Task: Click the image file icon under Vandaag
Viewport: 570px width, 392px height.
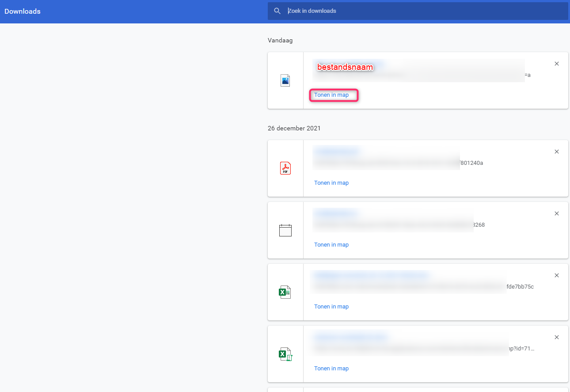Action: click(285, 80)
